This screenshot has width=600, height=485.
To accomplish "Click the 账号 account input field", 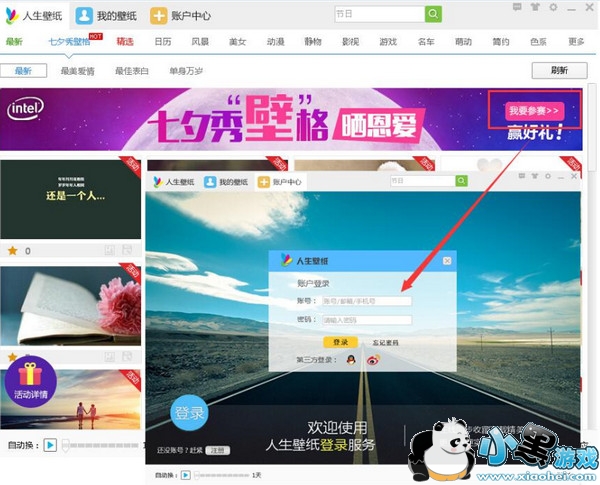I will click(x=367, y=301).
